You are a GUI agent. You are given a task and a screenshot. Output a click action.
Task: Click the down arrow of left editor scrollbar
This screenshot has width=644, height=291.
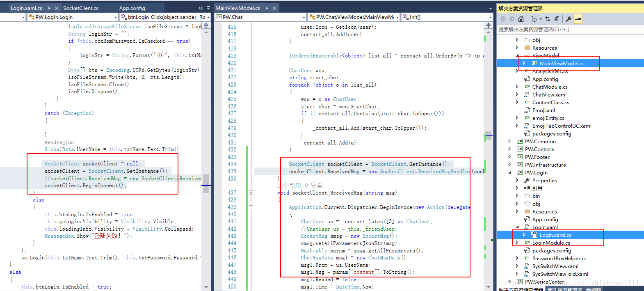tap(206, 287)
